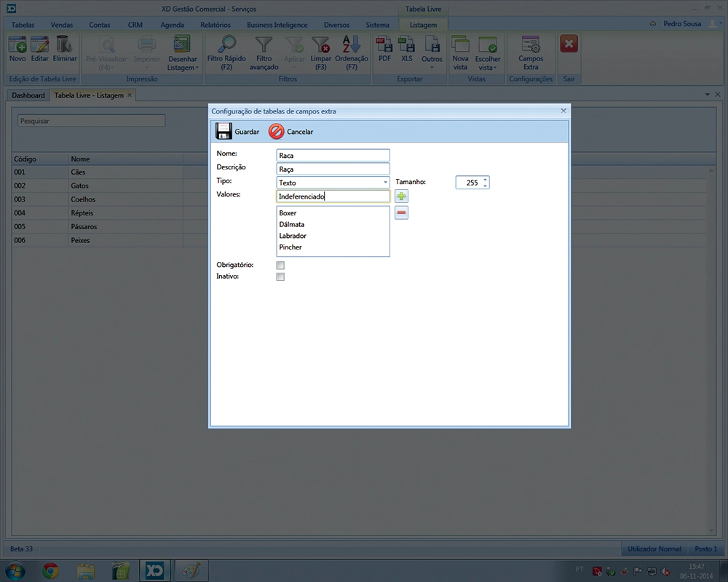728x582 pixels.
Task: Increase Tamanho with the up arrow
Action: 486,180
